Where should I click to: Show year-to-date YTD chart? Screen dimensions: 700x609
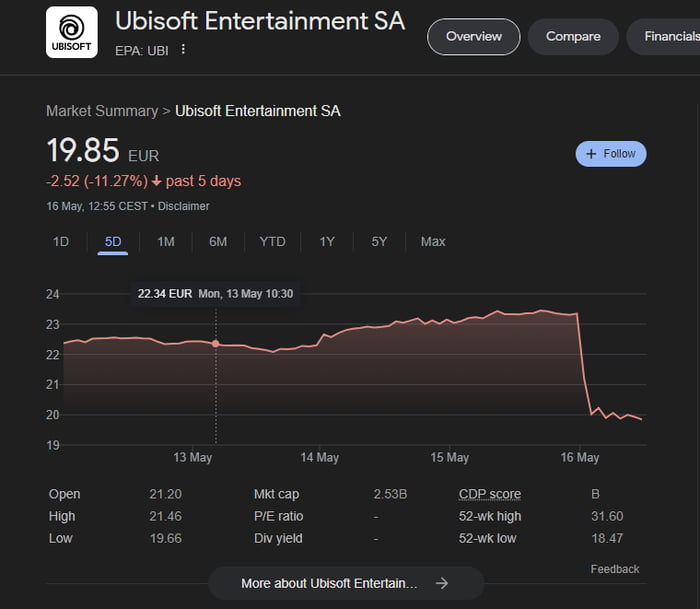272,242
